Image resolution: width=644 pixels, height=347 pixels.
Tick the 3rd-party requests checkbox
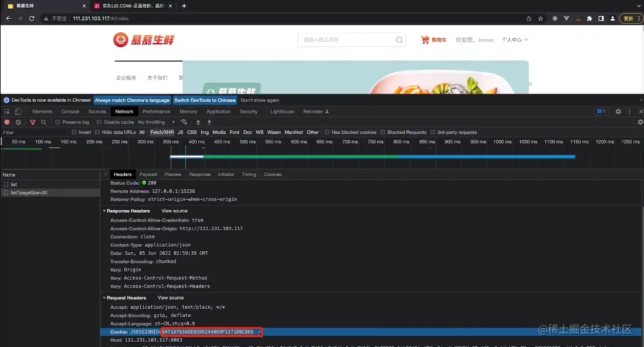[x=432, y=132]
